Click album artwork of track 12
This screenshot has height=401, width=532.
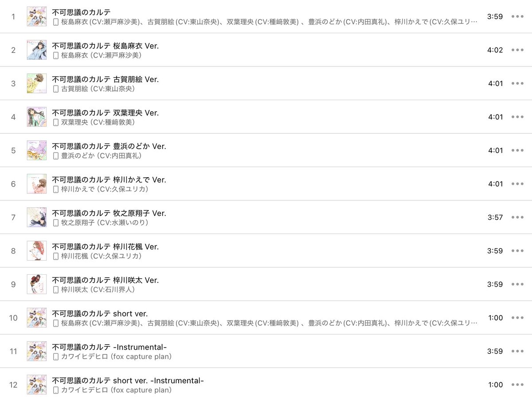[x=37, y=385]
